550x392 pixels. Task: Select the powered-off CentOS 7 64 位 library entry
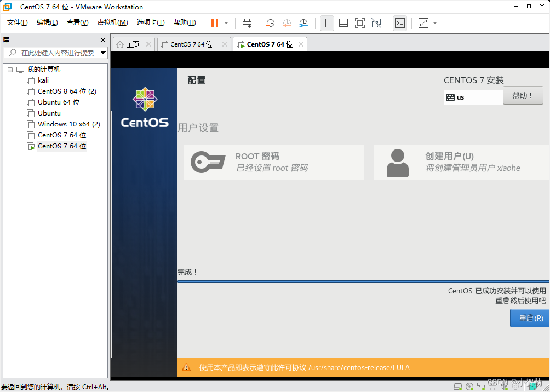(x=62, y=135)
